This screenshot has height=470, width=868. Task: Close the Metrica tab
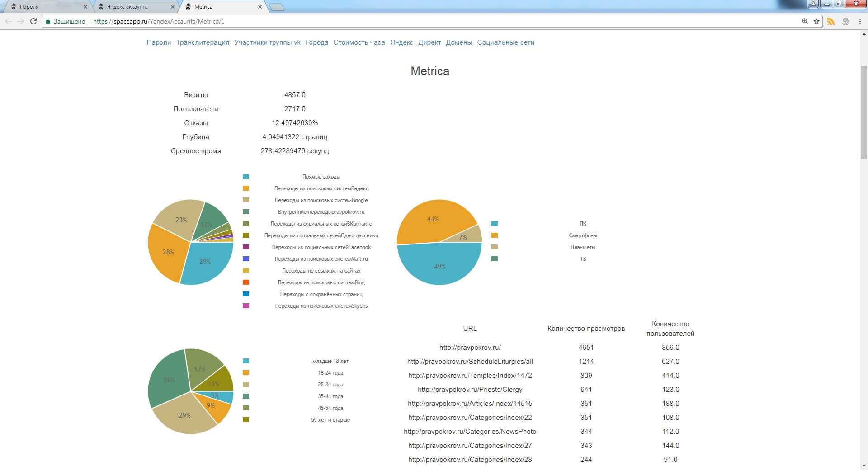pos(259,7)
